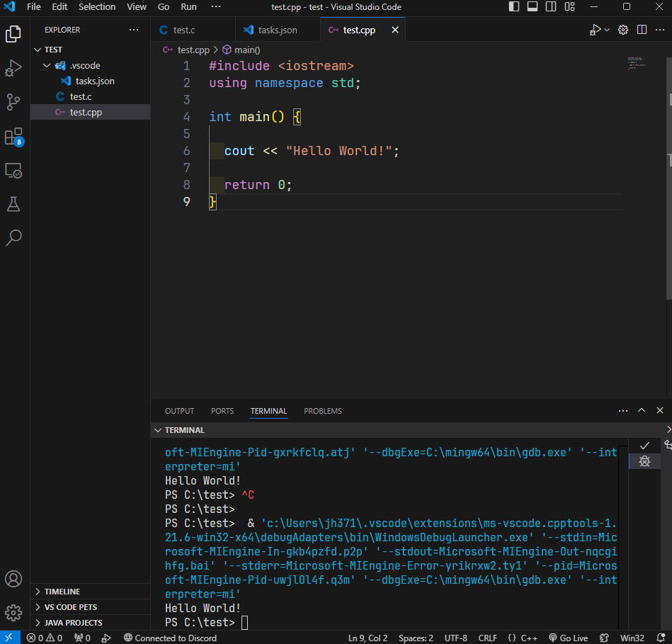Toggle the primary side bar layout button

(x=514, y=7)
